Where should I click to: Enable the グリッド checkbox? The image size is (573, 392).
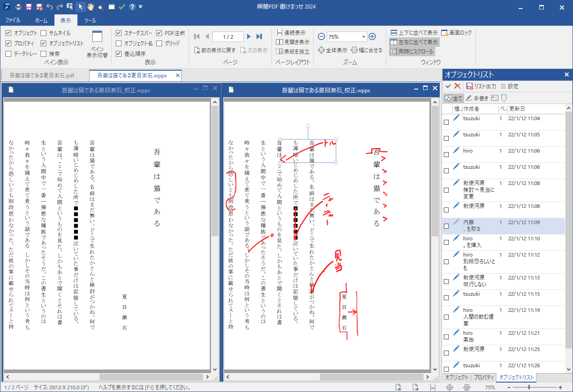159,44
